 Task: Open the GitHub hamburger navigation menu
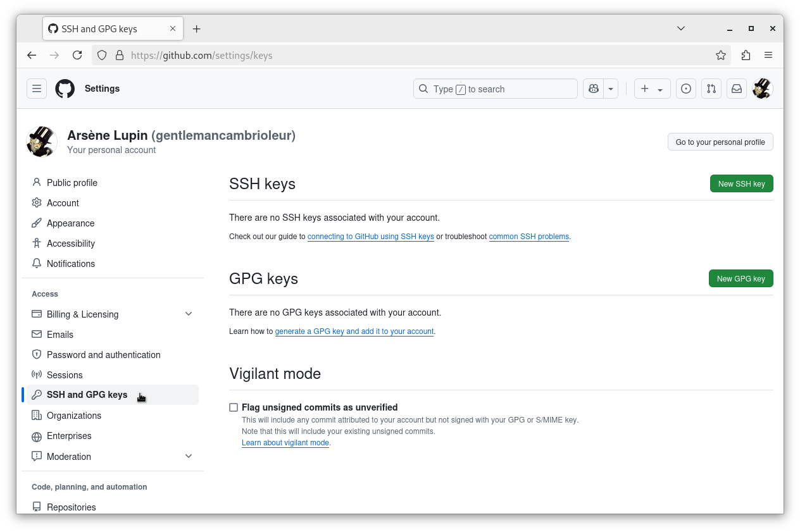(37, 89)
